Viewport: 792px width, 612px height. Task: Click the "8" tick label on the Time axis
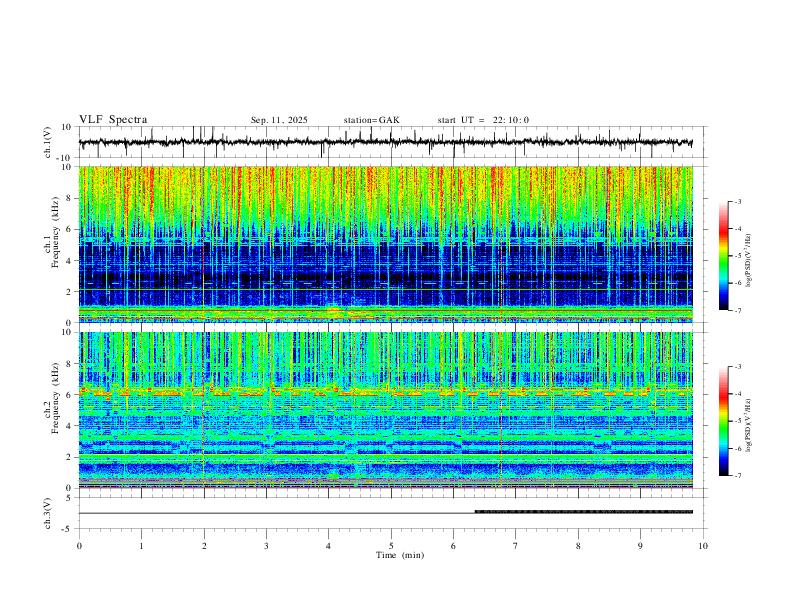click(578, 546)
